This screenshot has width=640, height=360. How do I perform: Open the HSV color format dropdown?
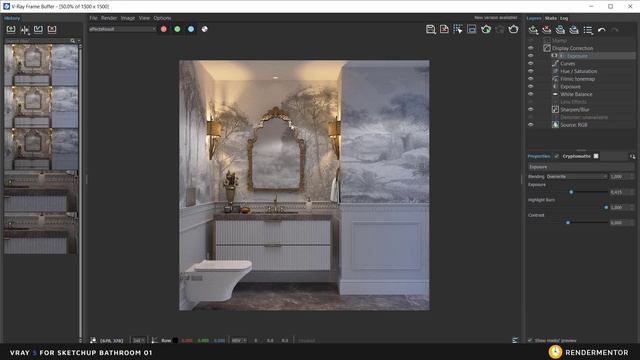click(238, 340)
